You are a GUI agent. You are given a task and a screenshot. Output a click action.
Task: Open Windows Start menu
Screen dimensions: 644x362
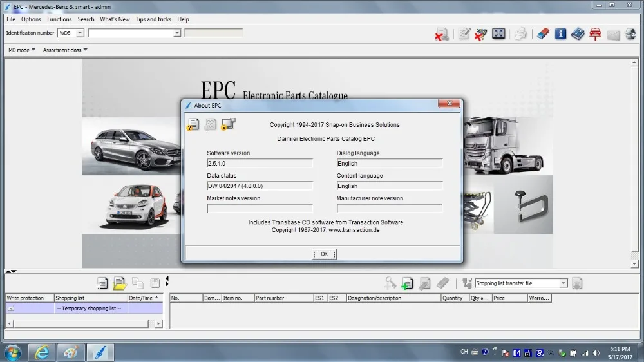point(13,352)
